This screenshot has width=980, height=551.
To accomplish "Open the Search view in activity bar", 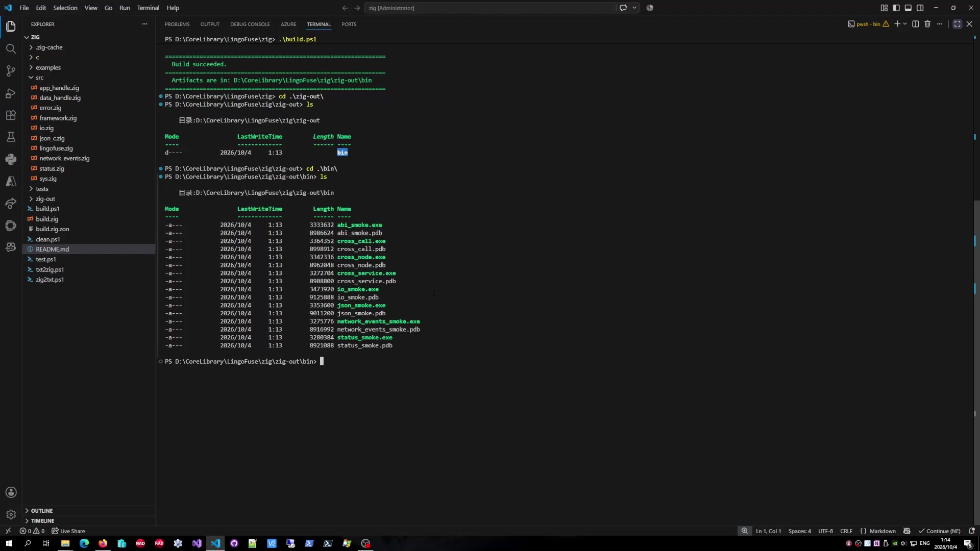I will (11, 49).
